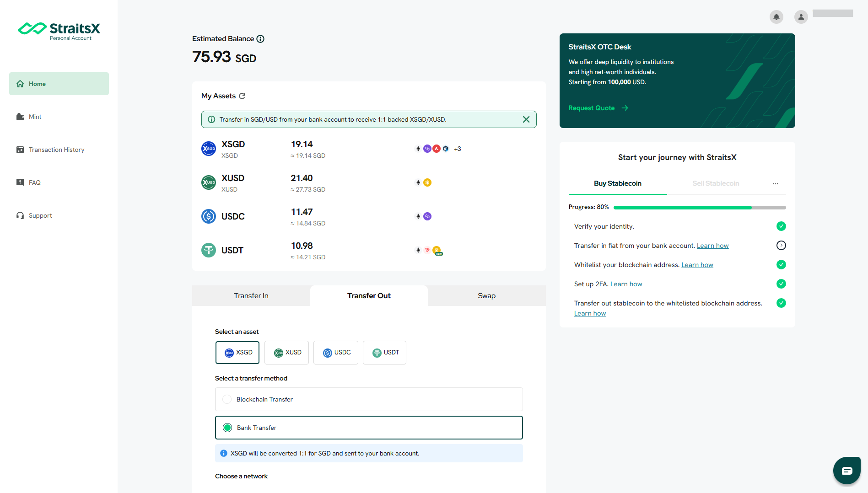Click the USDC 11.47 balance value
868x493 pixels.
point(302,212)
